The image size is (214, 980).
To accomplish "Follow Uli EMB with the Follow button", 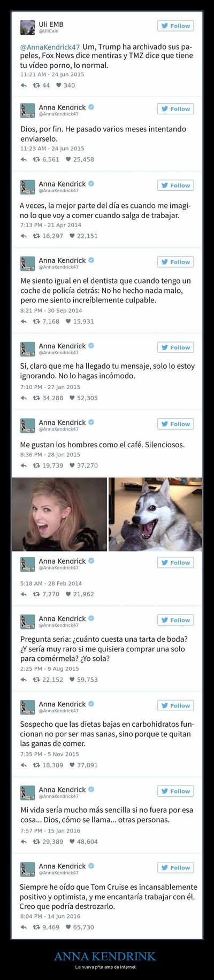I will 175,26.
